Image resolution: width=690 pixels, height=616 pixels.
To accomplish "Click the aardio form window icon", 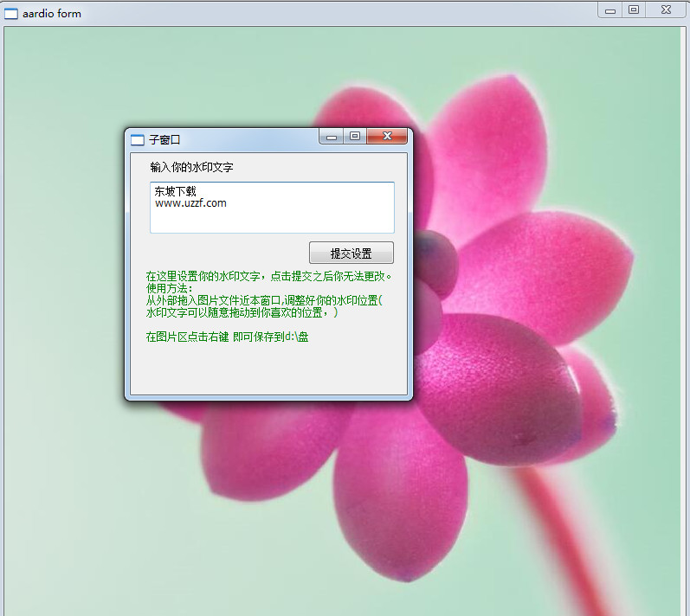I will (11, 14).
